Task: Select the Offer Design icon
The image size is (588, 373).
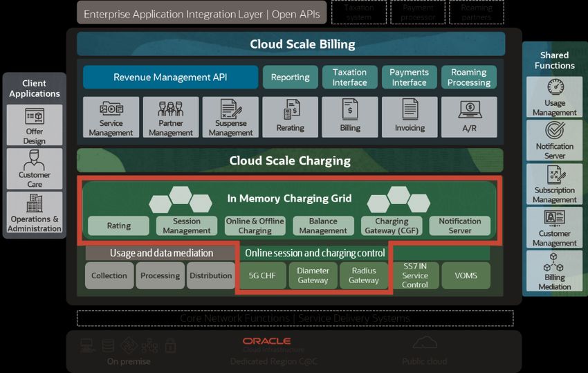Action: [x=35, y=116]
